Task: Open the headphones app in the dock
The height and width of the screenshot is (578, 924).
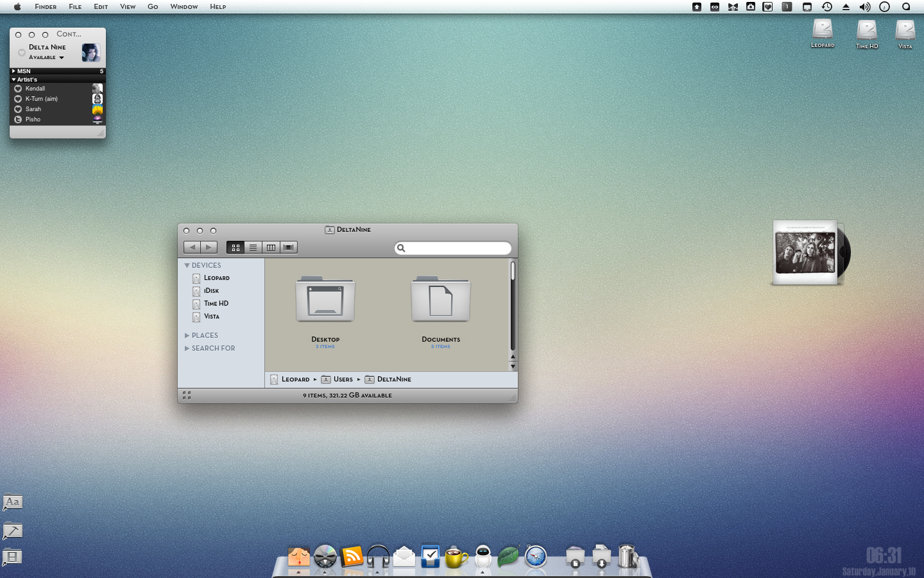Action: click(x=378, y=556)
